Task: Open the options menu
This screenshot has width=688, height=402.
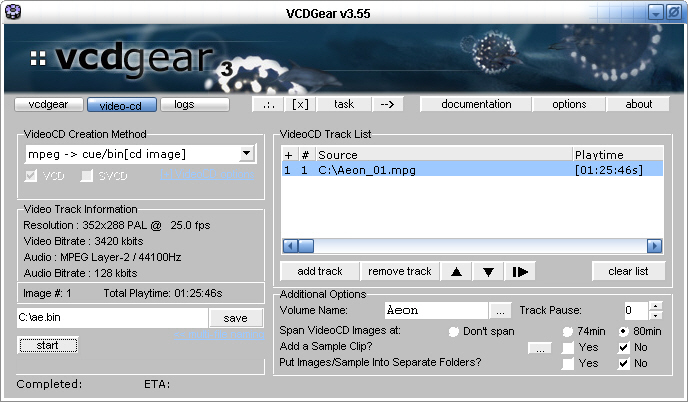Action: 569,104
